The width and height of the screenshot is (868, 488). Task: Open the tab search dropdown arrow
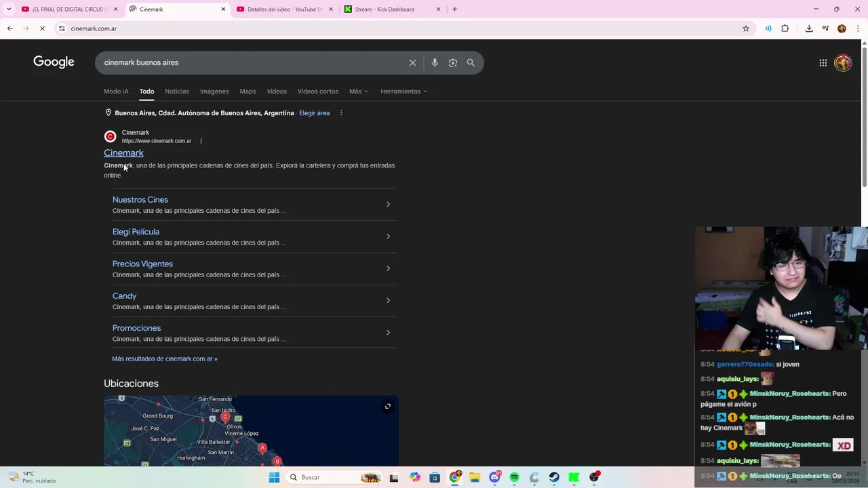click(8, 9)
